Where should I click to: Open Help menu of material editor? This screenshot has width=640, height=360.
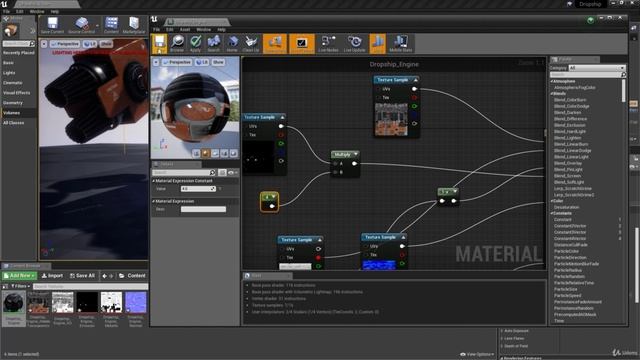point(221,29)
